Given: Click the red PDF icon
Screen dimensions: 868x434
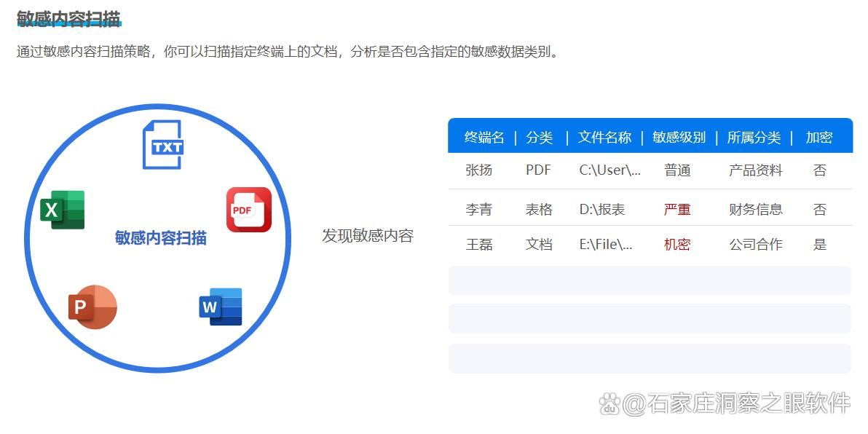Looking at the screenshot, I should (x=249, y=209).
